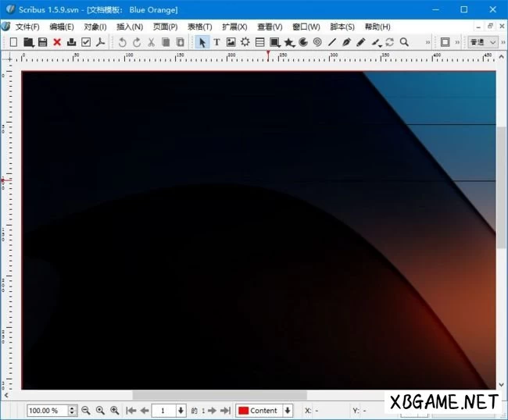Open the page number dropdown

(x=181, y=411)
